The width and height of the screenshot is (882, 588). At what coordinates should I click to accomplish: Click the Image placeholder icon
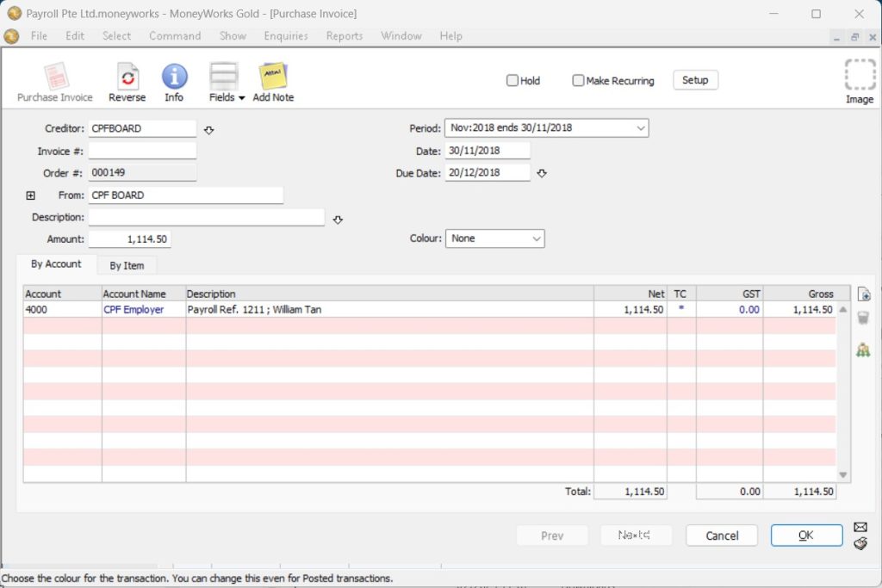[859, 76]
